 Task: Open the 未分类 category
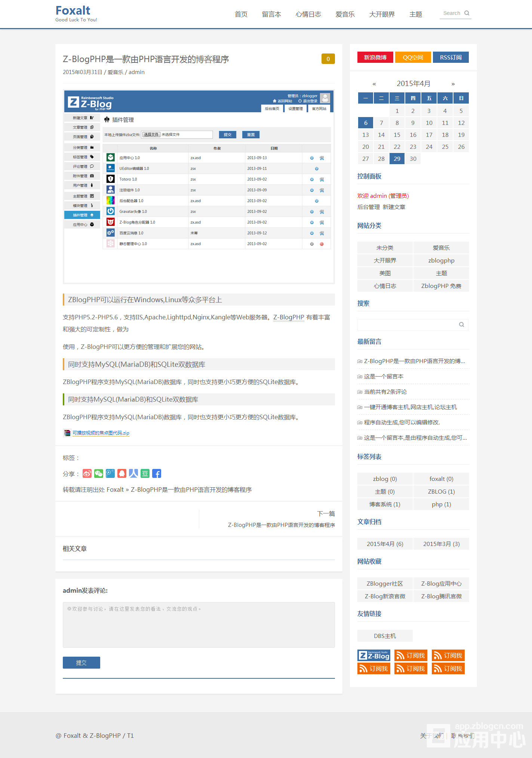pyautogui.click(x=385, y=248)
